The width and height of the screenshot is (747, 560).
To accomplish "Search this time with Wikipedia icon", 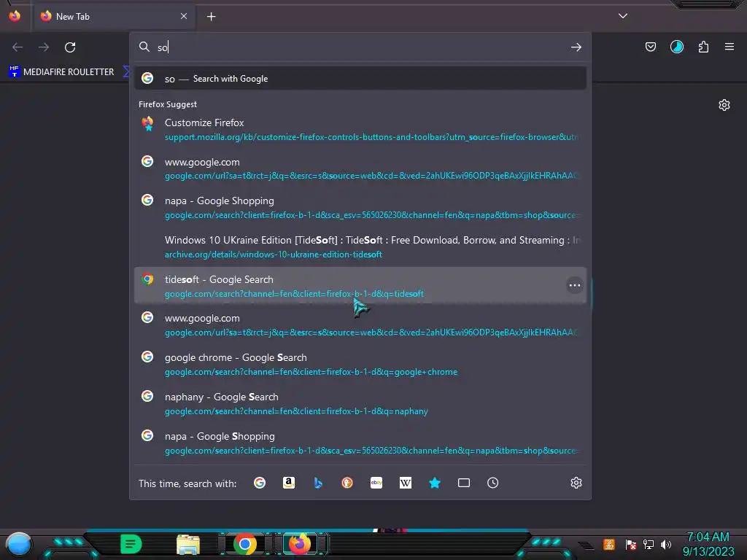I will (x=406, y=483).
